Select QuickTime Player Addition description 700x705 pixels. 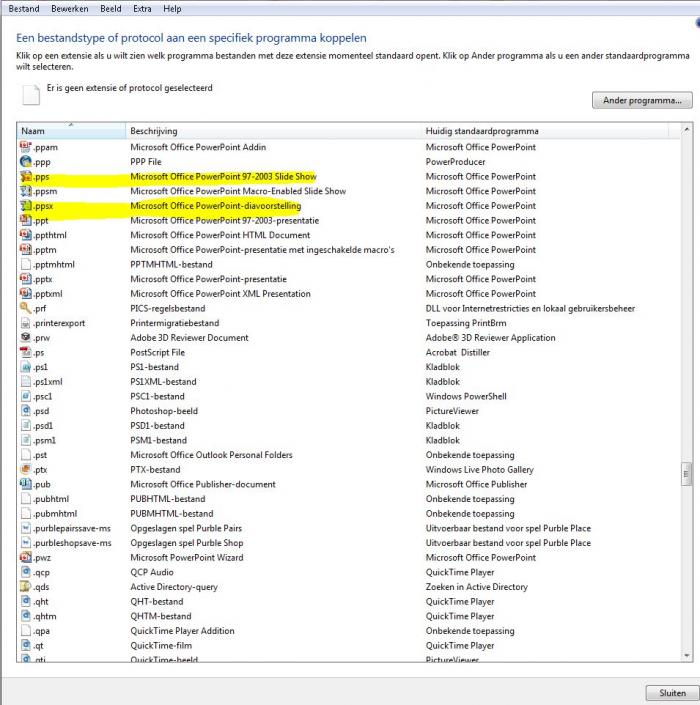pyautogui.click(x=182, y=631)
